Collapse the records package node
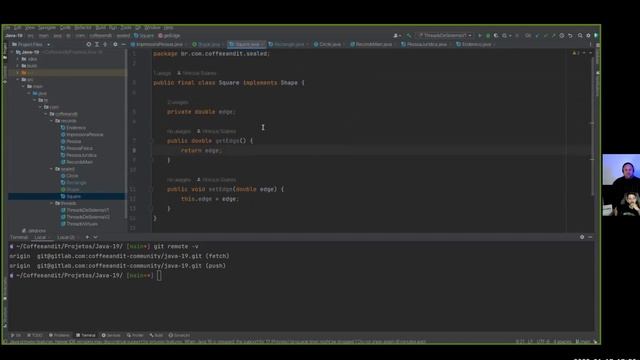 pos(52,121)
